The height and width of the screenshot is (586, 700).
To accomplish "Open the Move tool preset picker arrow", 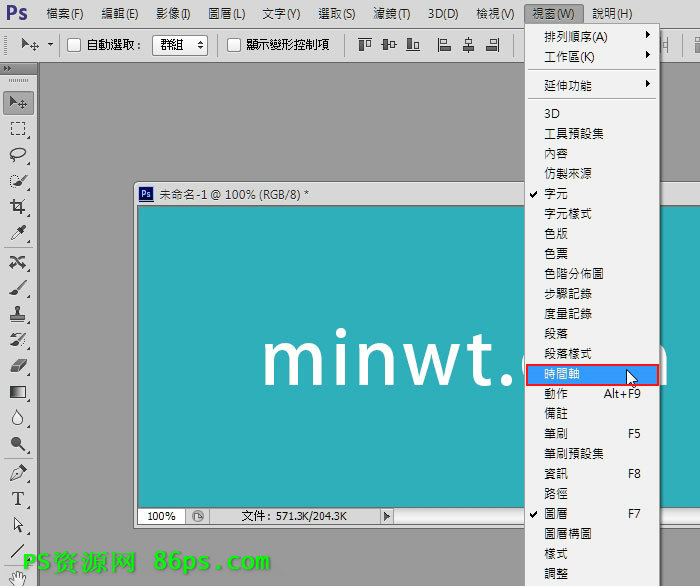I will click(x=50, y=44).
